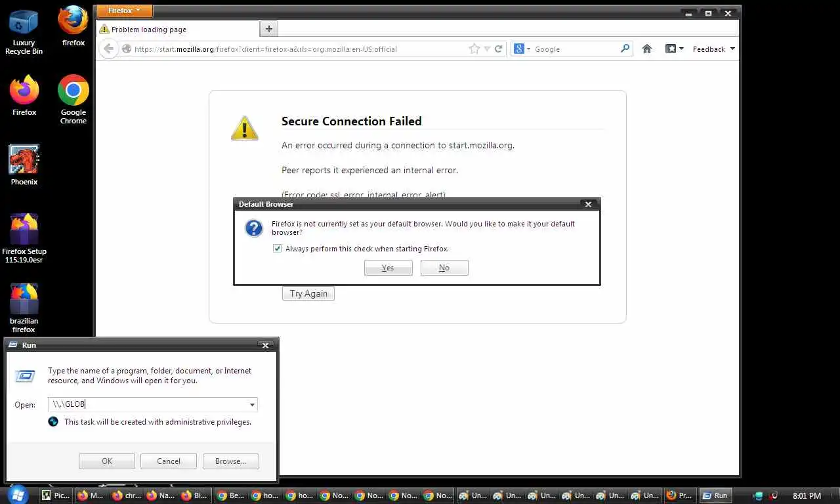Open the lowercase 'firefox' desktop shortcut

tap(73, 27)
